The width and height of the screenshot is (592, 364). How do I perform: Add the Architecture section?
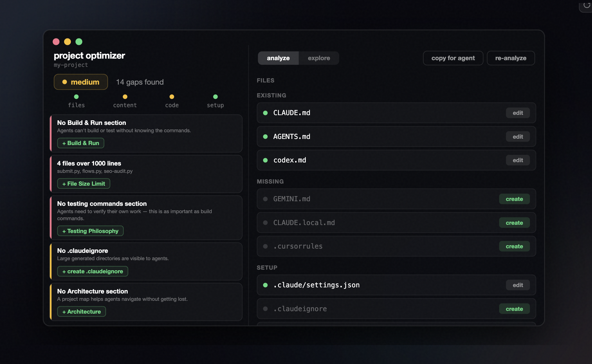pos(82,311)
